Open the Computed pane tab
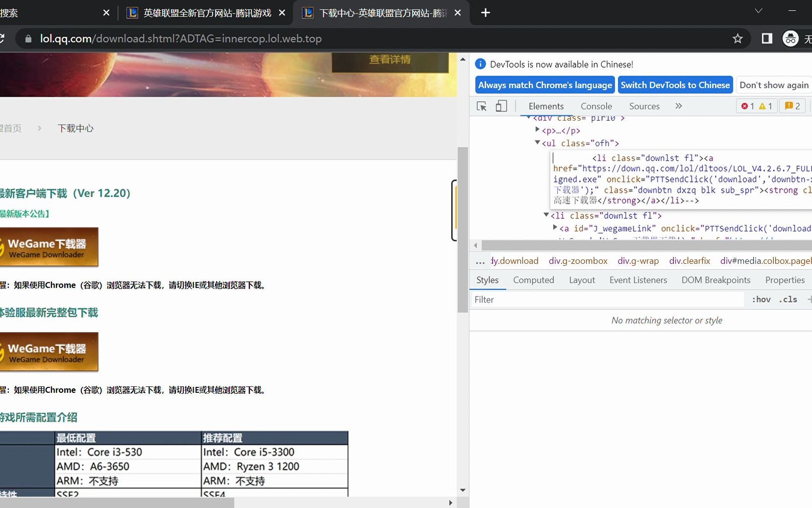Screen dimensions: 812x508 point(533,280)
